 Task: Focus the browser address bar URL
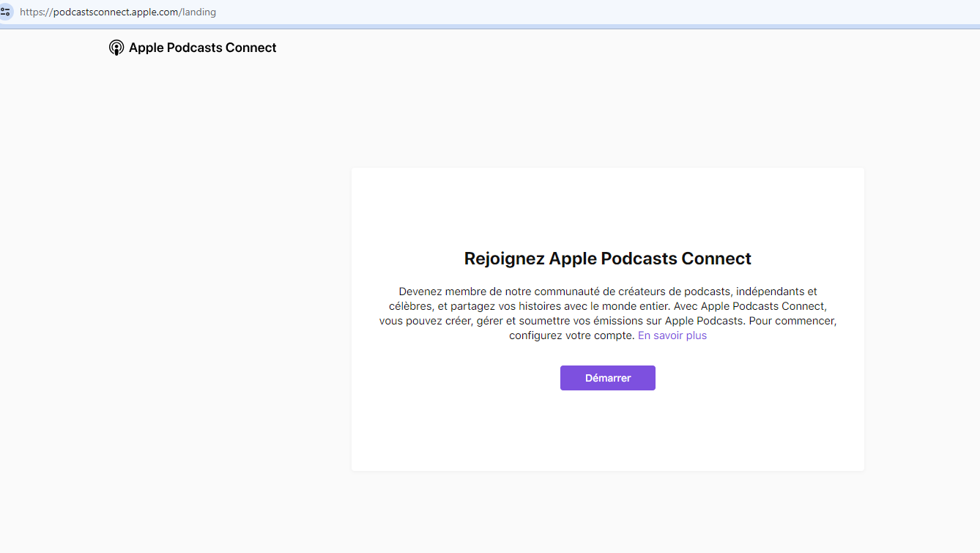(x=439, y=12)
